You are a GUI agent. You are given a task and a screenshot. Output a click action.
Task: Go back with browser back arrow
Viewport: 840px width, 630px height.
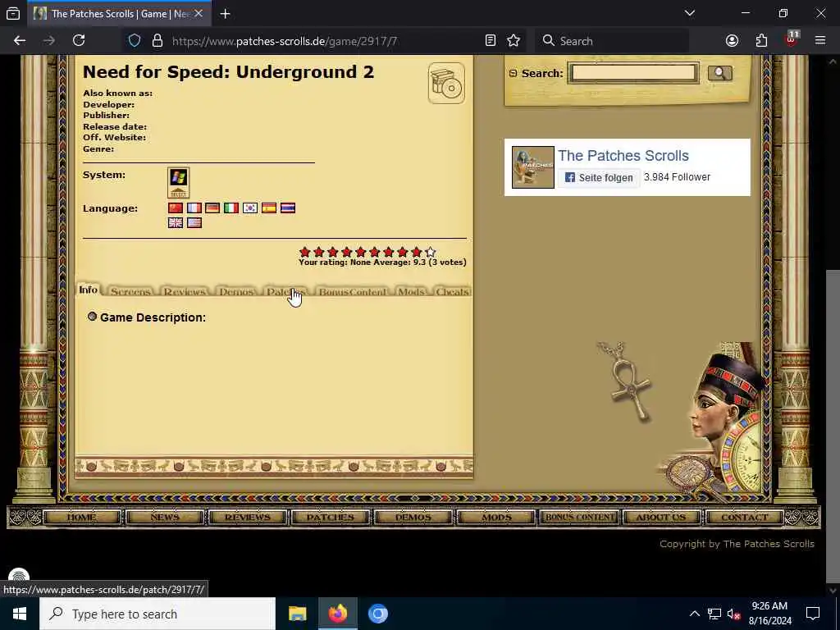click(20, 41)
